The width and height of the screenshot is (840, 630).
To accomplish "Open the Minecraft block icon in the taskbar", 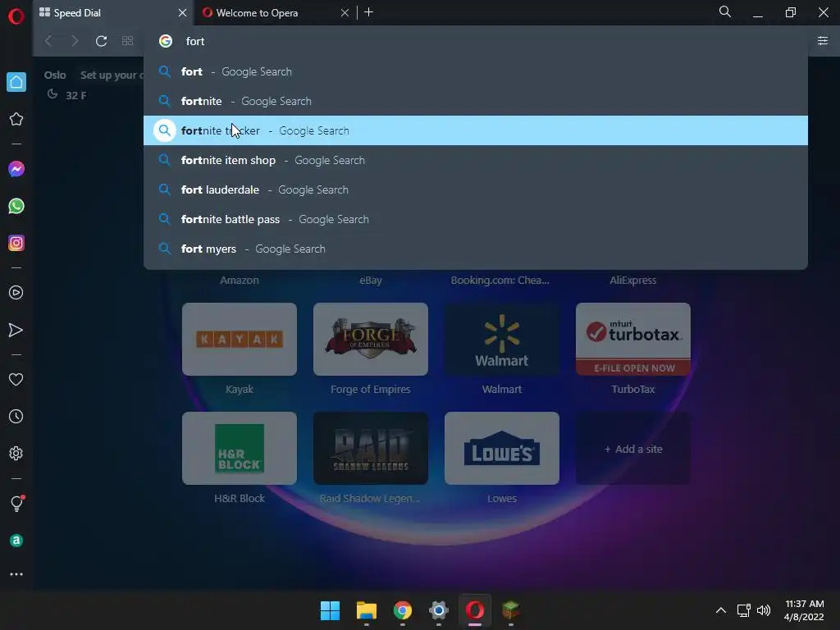I will click(510, 609).
